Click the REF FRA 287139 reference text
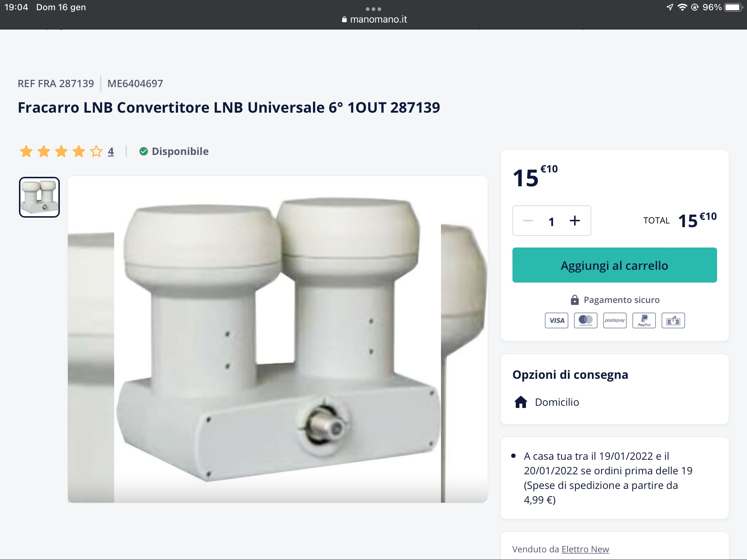Viewport: 747px width, 560px height. 56,83
